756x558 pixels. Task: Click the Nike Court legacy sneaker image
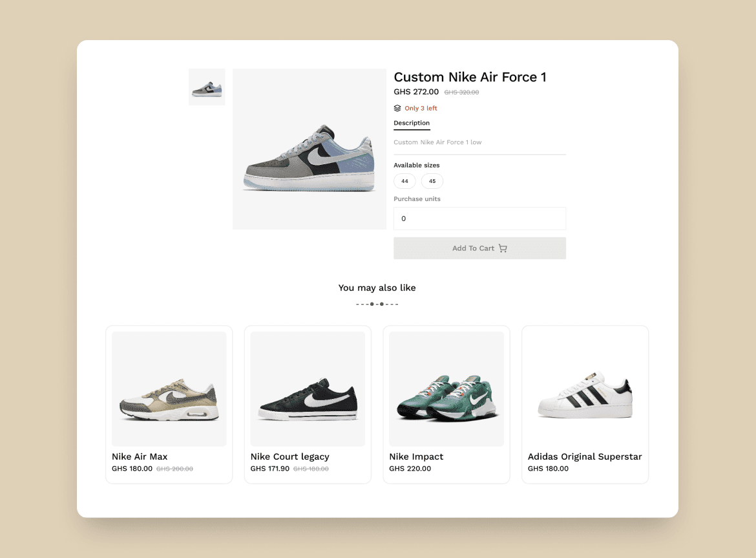click(308, 389)
